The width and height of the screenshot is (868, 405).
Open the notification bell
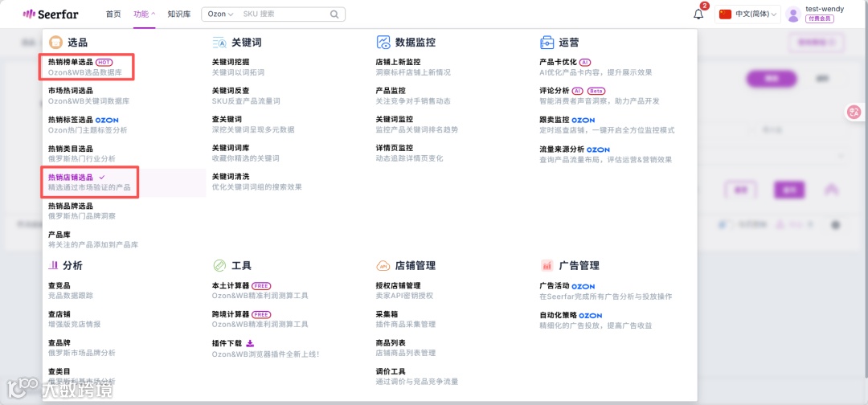(x=698, y=14)
